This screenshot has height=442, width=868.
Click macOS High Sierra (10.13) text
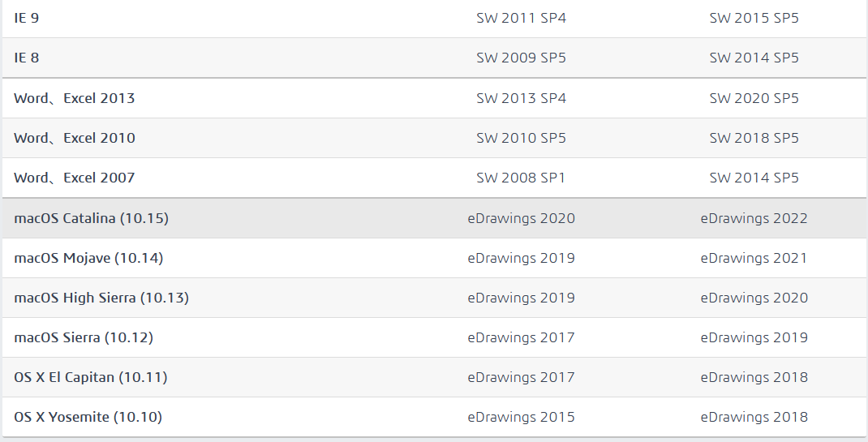pyautogui.click(x=101, y=298)
